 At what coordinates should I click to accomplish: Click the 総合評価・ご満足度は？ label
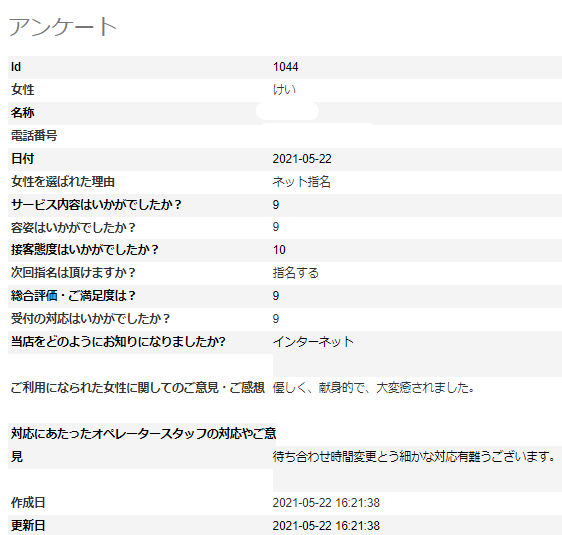point(73,296)
